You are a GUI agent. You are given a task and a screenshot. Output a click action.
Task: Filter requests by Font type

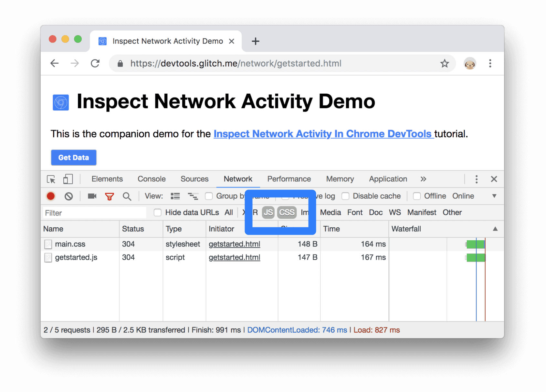(355, 212)
